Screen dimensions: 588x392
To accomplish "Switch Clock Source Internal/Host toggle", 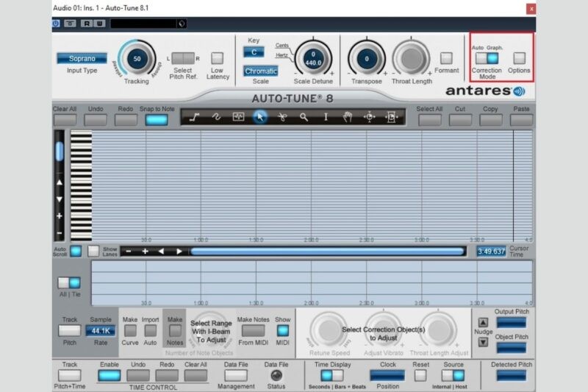I will pos(453,375).
